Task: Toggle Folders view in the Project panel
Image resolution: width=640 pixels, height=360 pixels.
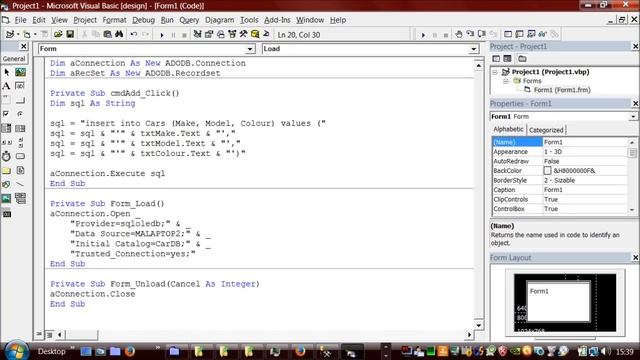Action: coord(522,59)
